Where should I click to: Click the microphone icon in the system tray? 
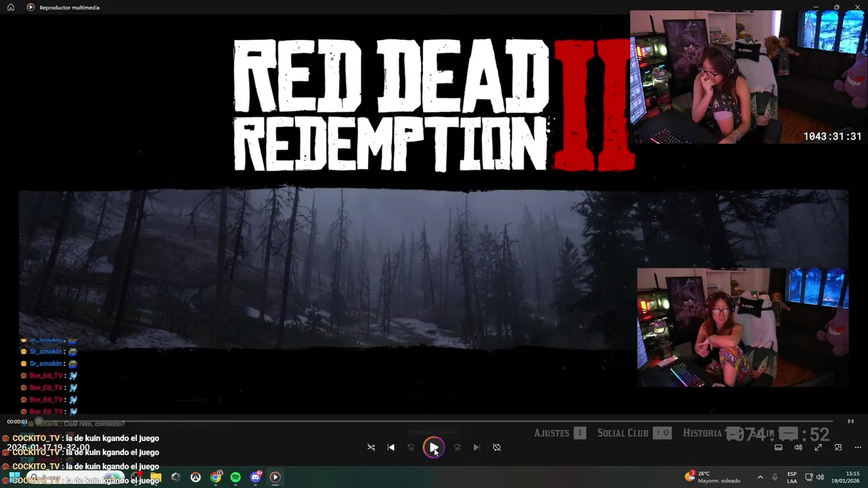[x=774, y=477]
